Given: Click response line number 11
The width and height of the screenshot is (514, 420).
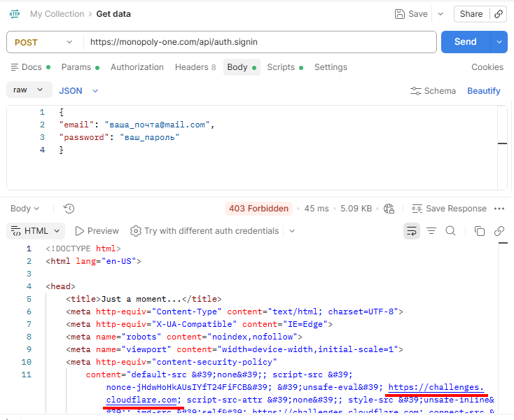Looking at the screenshot, I should coord(26,374).
